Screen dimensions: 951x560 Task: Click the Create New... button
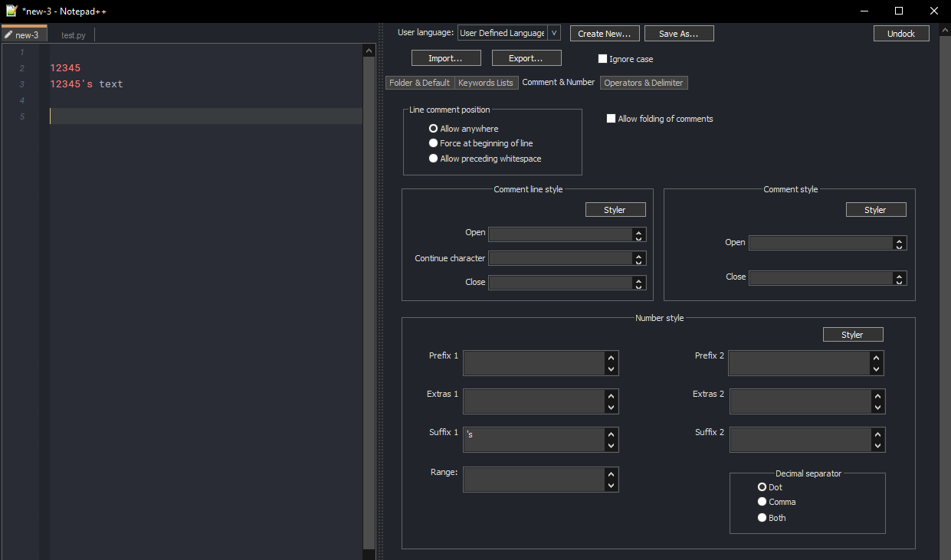[x=605, y=34]
